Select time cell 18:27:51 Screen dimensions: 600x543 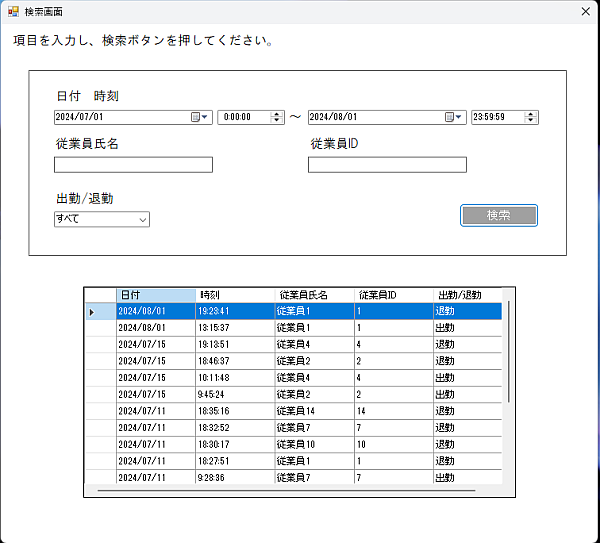[x=235, y=461]
